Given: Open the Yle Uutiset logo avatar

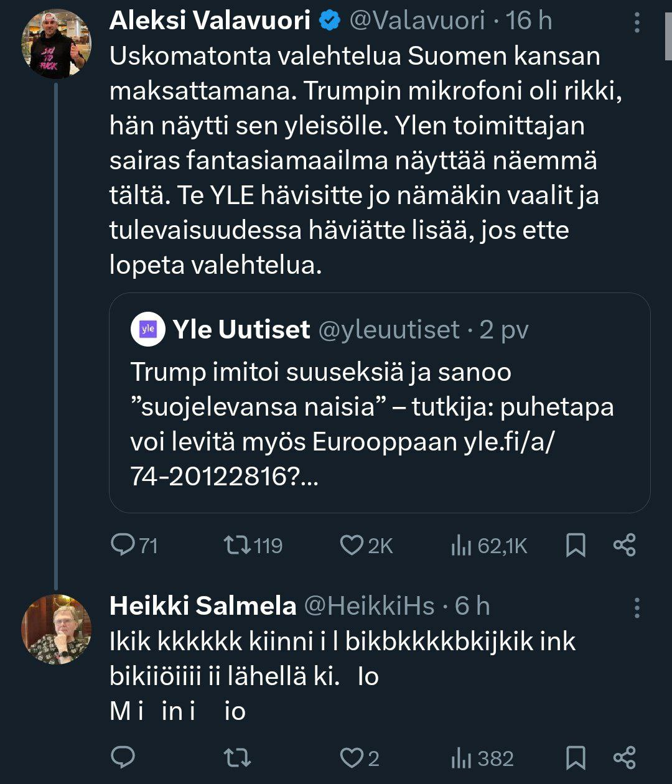Looking at the screenshot, I should [x=148, y=330].
